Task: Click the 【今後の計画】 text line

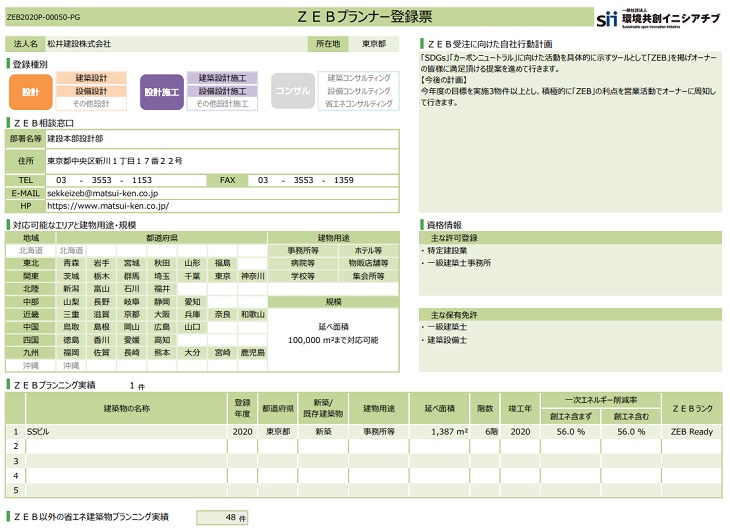Action: [444, 80]
